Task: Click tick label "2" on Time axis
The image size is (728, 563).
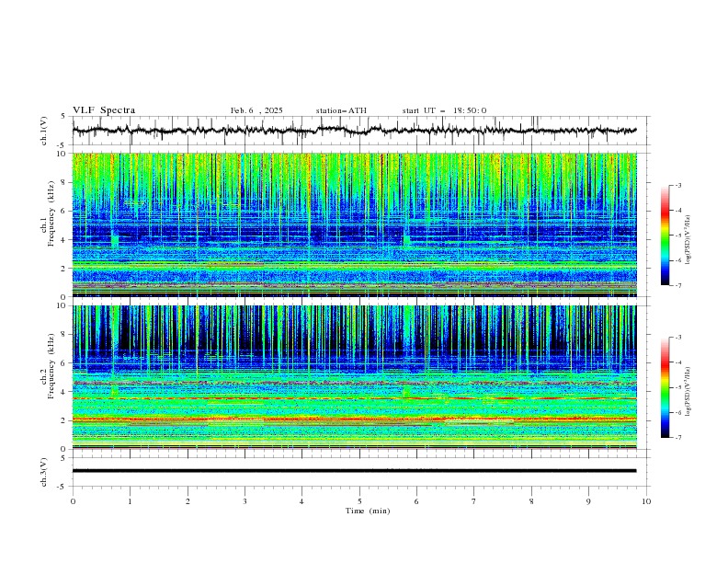Action: pyautogui.click(x=188, y=501)
